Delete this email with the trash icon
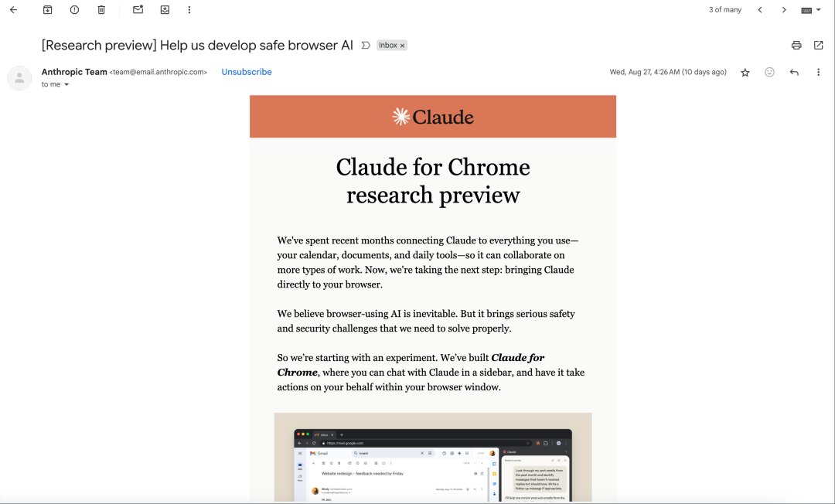The height and width of the screenshot is (504, 835). (x=101, y=10)
